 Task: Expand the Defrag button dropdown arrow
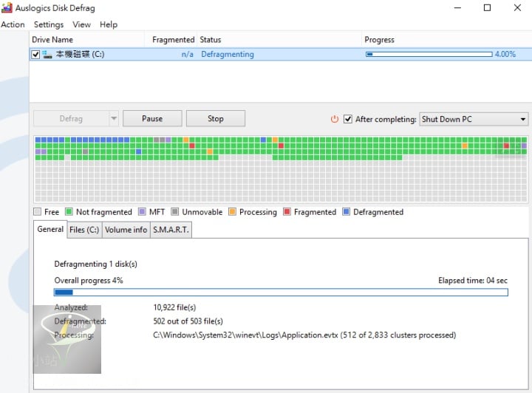point(113,118)
